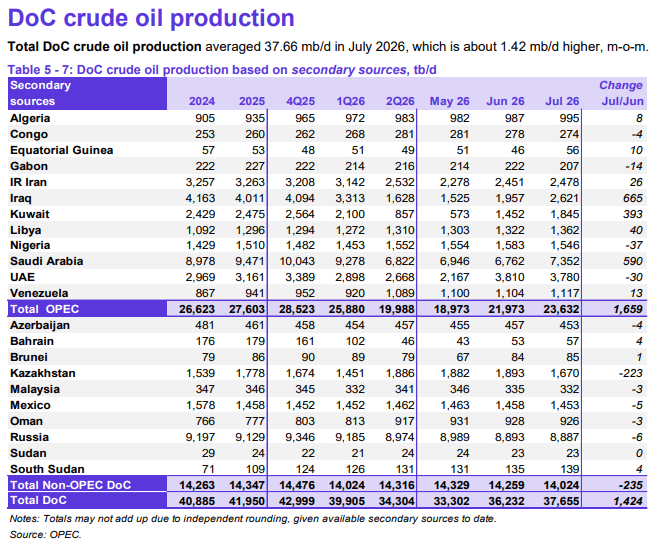The height and width of the screenshot is (548, 666).
Task: Select the Russia row label
Action: point(29,437)
